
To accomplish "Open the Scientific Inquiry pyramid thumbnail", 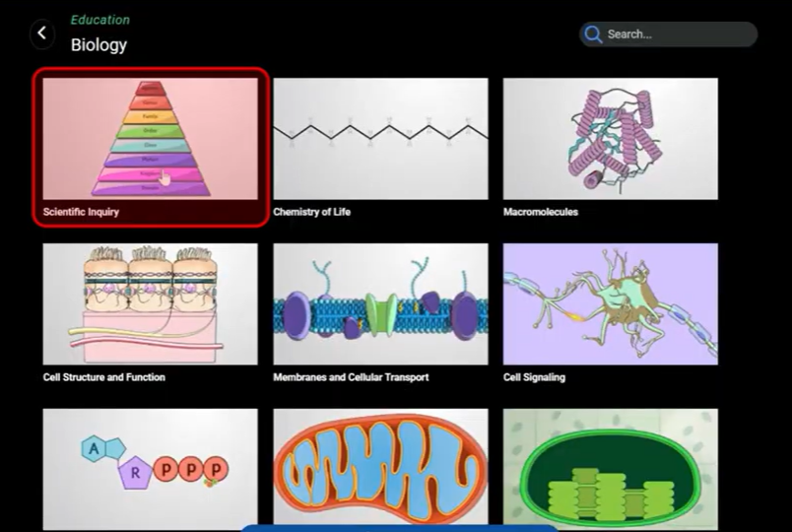I will (150, 139).
